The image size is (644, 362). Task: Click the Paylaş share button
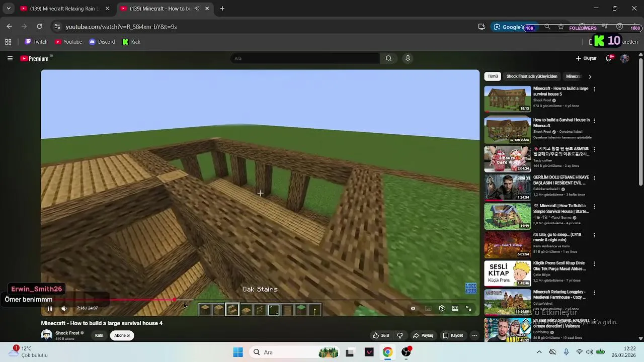423,335
